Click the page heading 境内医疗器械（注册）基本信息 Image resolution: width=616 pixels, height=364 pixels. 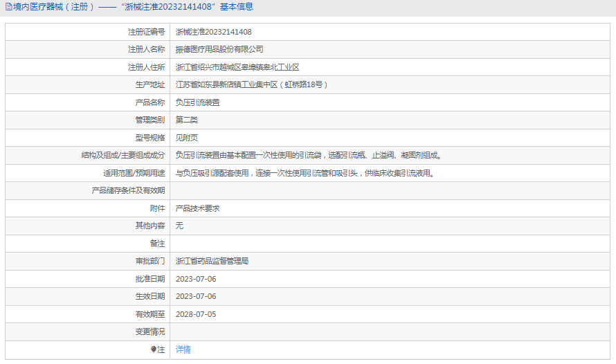click(133, 7)
